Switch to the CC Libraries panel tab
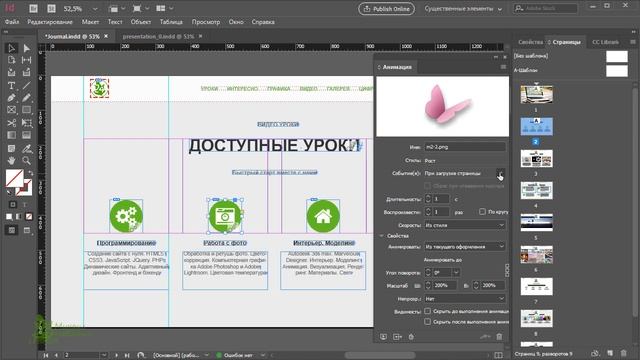640x360 pixels. pyautogui.click(x=605, y=42)
